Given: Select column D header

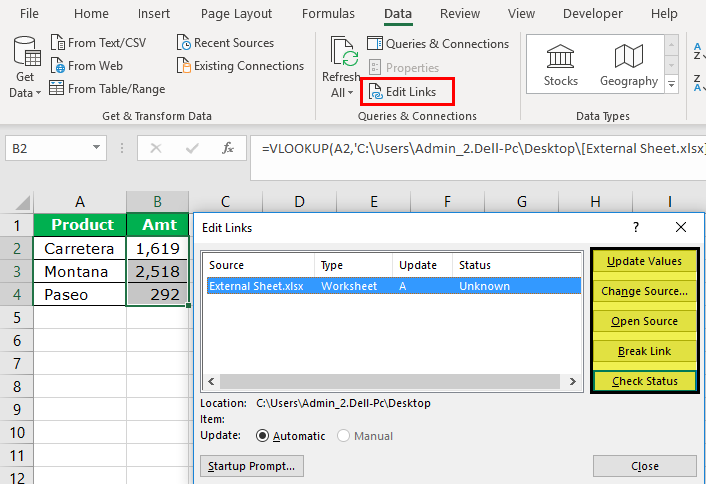Looking at the screenshot, I should click(x=299, y=202).
